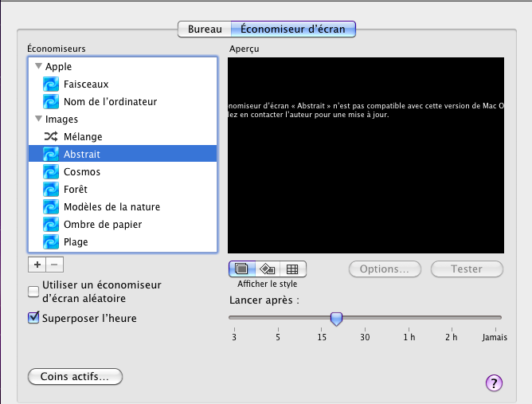
Task: Click the Faisceaux screen saver icon
Action: pos(51,84)
